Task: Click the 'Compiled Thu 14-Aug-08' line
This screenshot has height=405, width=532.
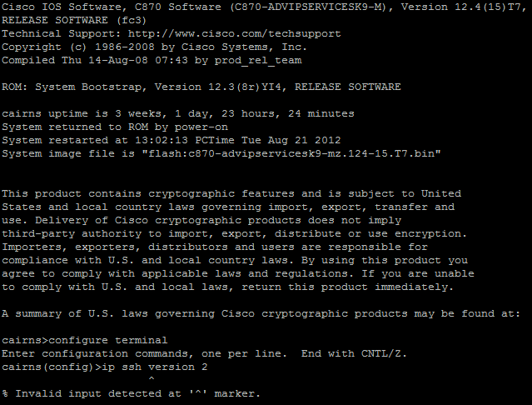Action: [152, 61]
